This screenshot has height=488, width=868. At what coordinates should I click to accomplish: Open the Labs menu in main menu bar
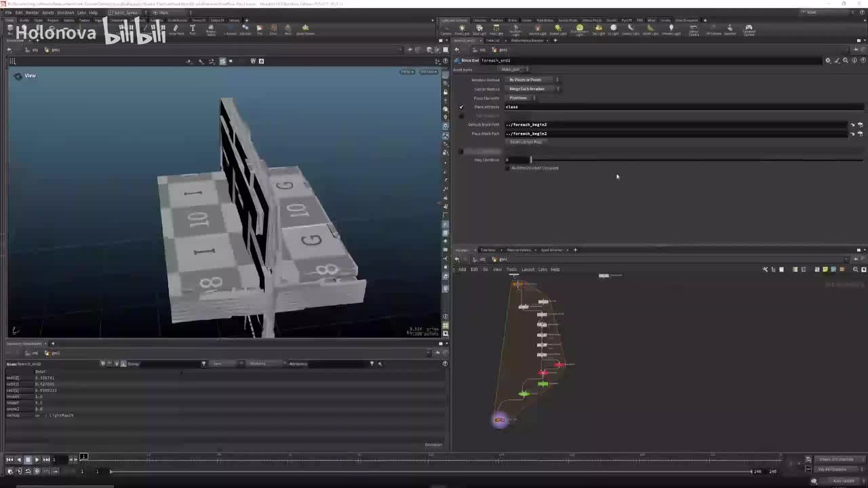pyautogui.click(x=81, y=12)
